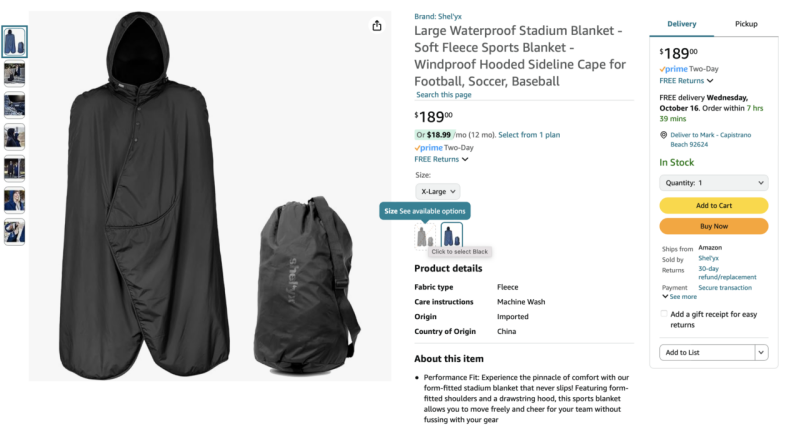Screen dimensions: 800x427
Task: Expand See more seller details
Action: (x=679, y=296)
